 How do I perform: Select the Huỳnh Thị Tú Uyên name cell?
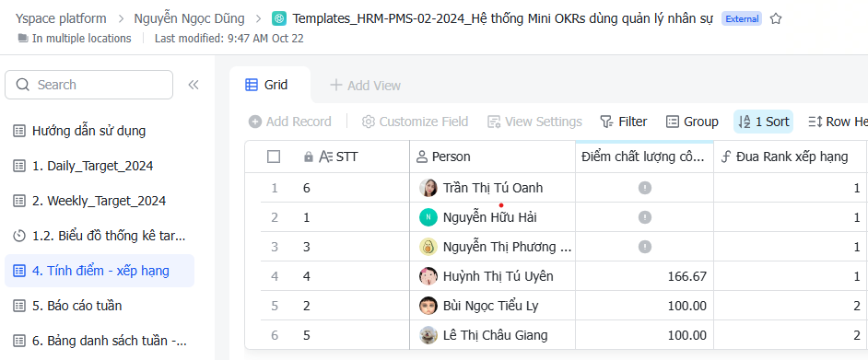(492, 276)
